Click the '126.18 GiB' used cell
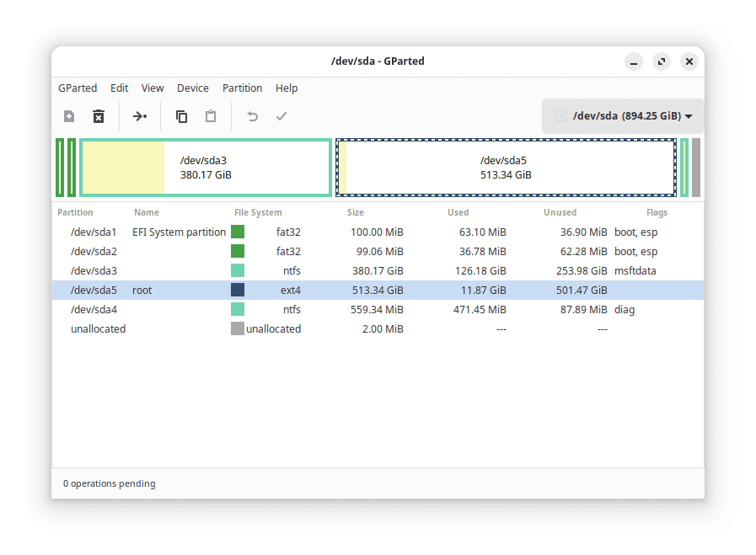The width and height of the screenshot is (756, 555). point(480,270)
